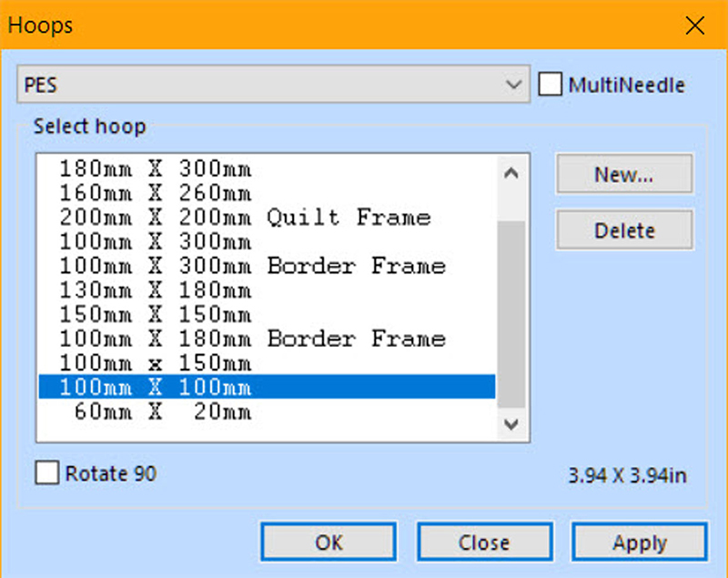Select the 150mm X 150mm hoop
Viewport: 728px width, 578px height.
(155, 315)
